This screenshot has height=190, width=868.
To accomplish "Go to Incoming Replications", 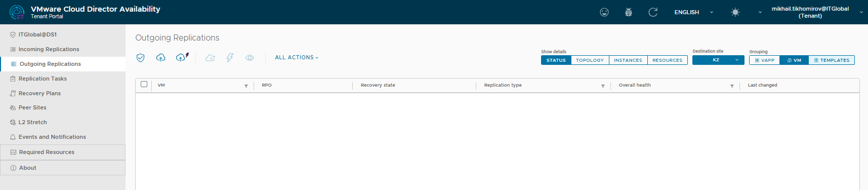I will click(x=63, y=49).
